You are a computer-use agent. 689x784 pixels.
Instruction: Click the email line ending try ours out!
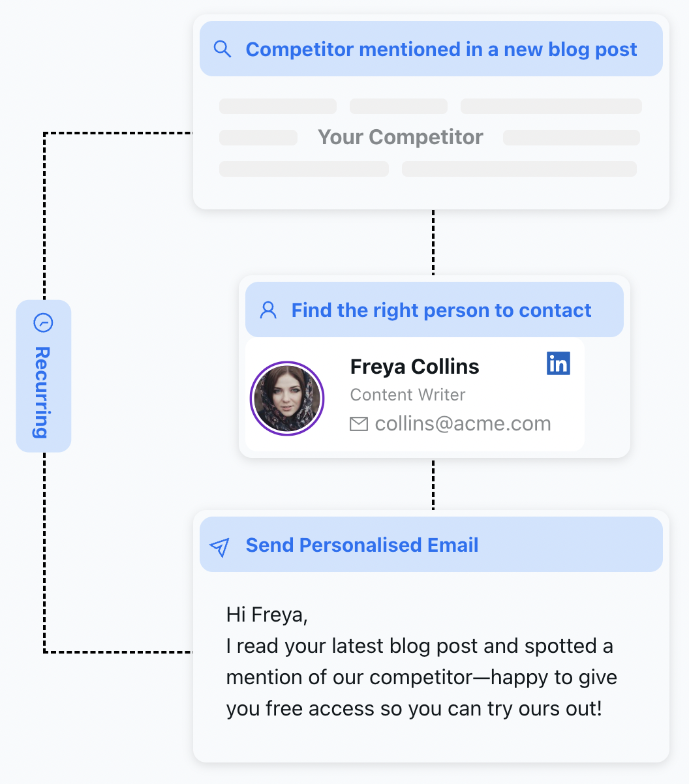click(x=414, y=709)
